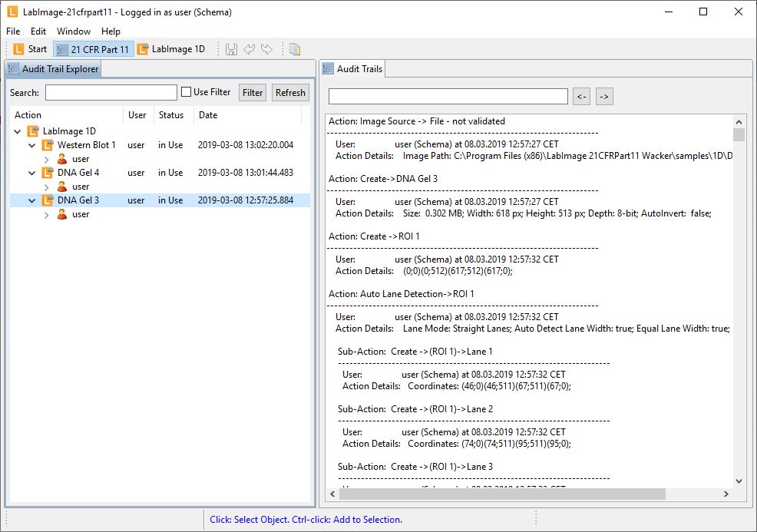Click 'Sub-Action: Create ->(ROI 1)->Lane 1'
Viewport: 757px width, 532px height.
click(415, 352)
